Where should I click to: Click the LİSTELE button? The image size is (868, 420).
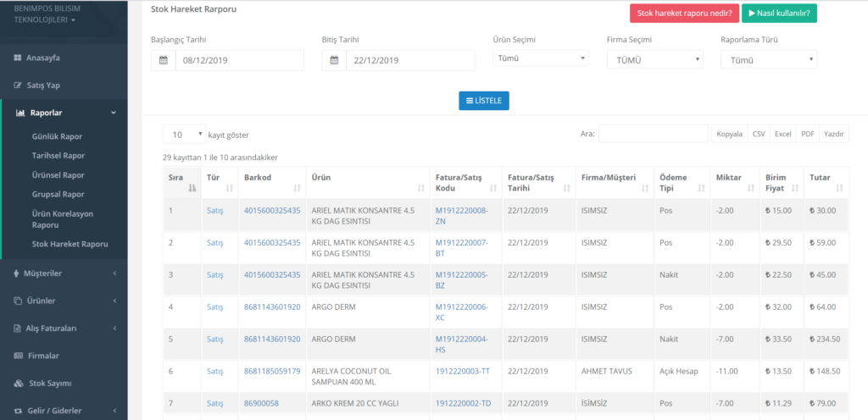click(x=484, y=101)
